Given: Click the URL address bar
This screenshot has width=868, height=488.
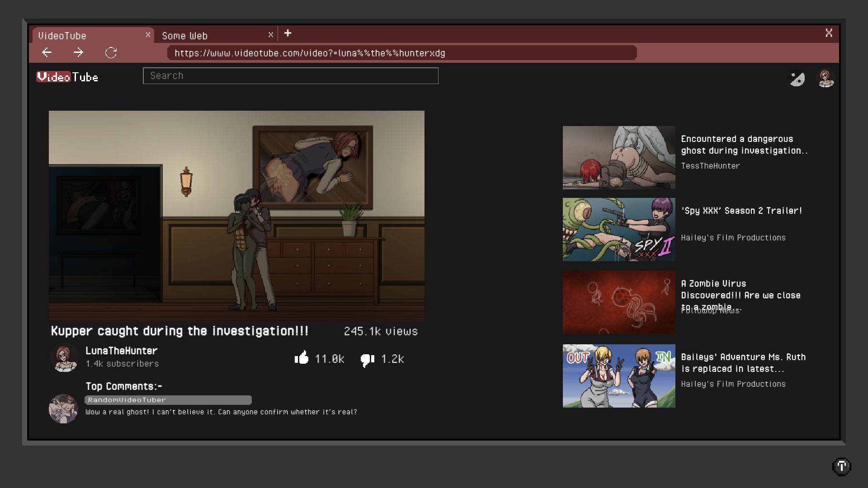Looking at the screenshot, I should [401, 53].
